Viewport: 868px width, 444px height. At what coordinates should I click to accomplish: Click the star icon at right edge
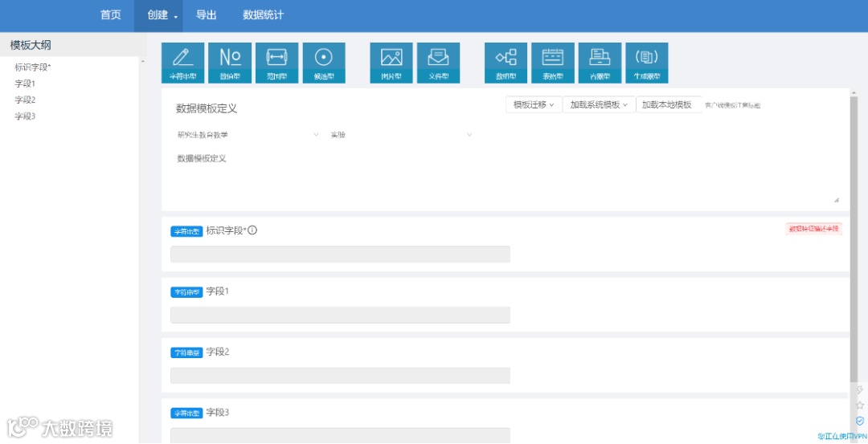click(x=860, y=405)
